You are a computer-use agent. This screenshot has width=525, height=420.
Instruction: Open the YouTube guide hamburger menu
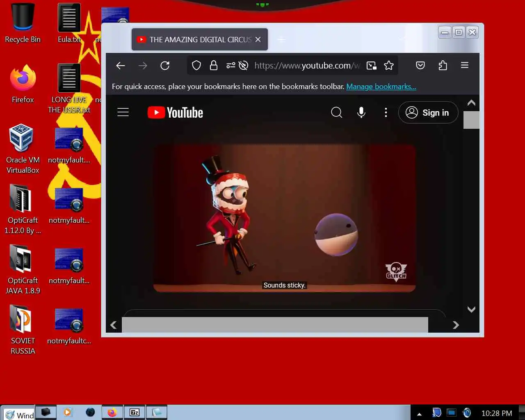coord(123,112)
